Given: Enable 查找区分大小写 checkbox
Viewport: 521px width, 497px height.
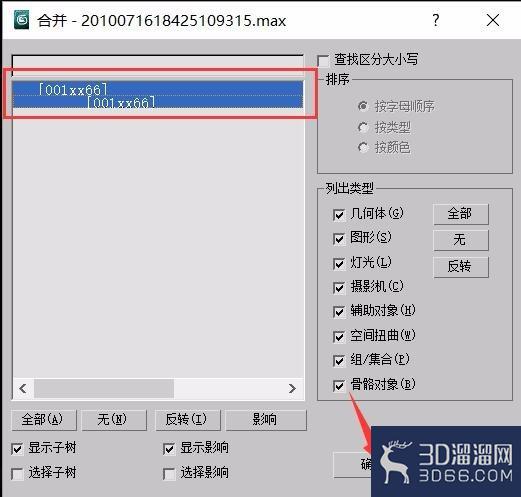Looking at the screenshot, I should 323,61.
